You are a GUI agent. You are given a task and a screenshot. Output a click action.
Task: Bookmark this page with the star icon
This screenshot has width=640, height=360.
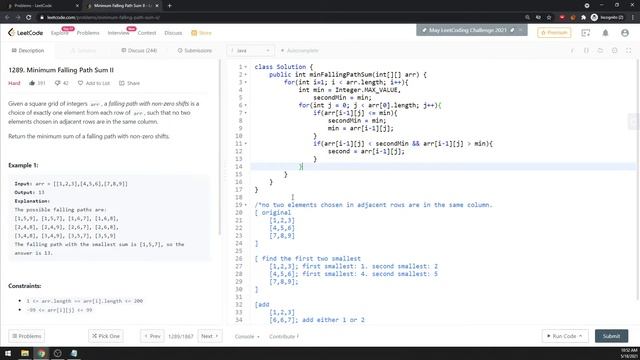pyautogui.click(x=549, y=17)
